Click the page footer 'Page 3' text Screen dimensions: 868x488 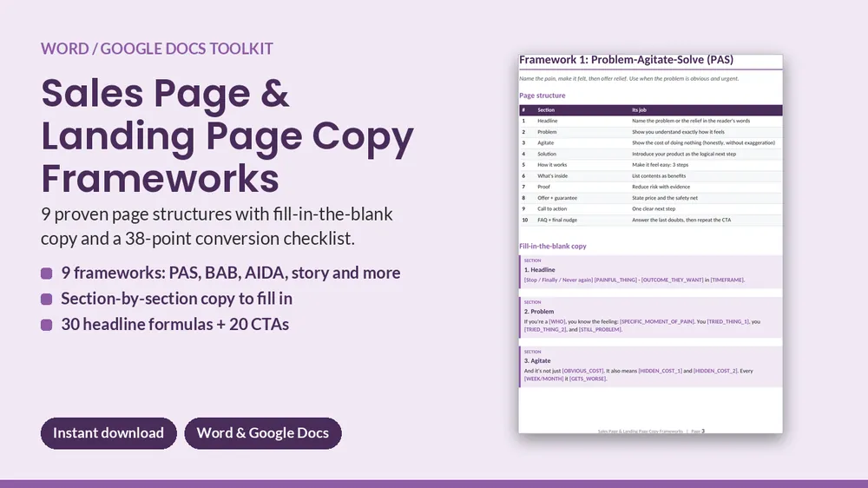pyautogui.click(x=698, y=431)
